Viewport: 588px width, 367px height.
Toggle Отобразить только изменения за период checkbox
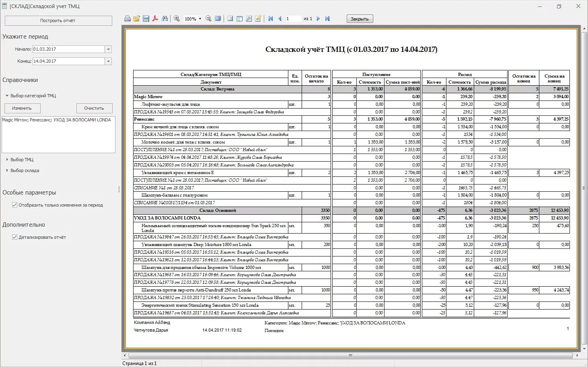point(15,205)
